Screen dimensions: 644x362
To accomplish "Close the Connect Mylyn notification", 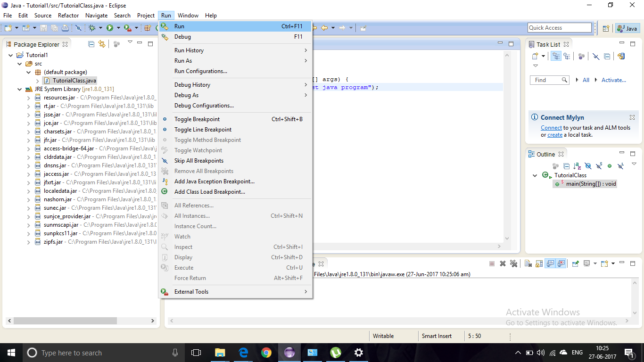I will pyautogui.click(x=632, y=117).
